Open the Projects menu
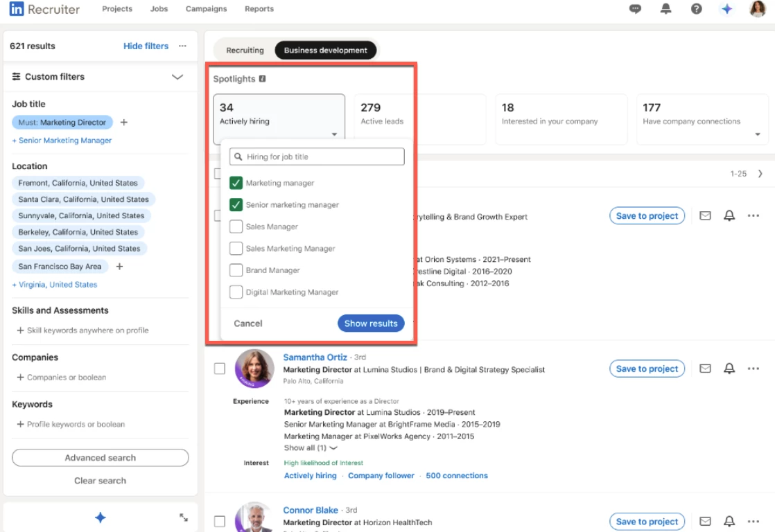The width and height of the screenshot is (775, 532). 117,9
